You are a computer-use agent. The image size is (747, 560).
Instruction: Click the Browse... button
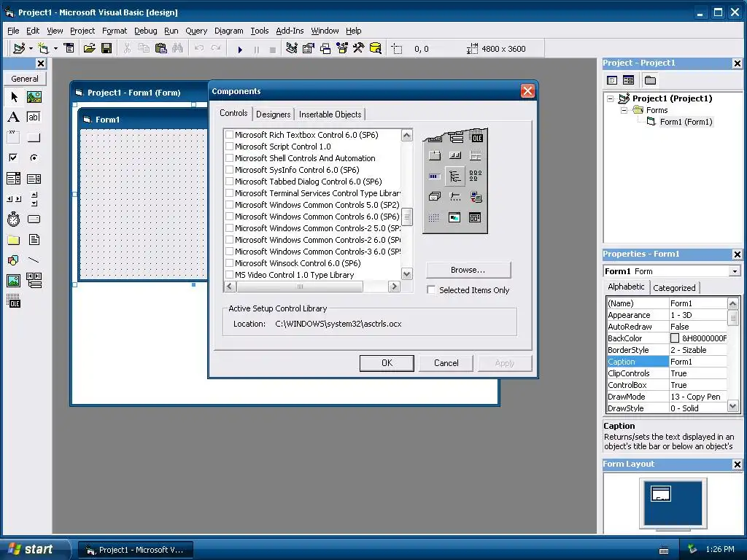tap(468, 270)
